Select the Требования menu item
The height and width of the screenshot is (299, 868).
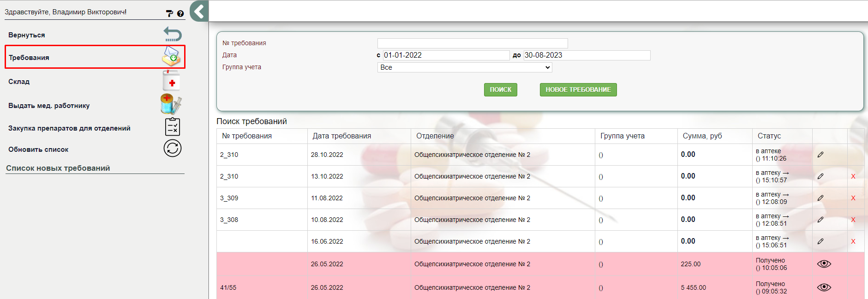click(29, 58)
